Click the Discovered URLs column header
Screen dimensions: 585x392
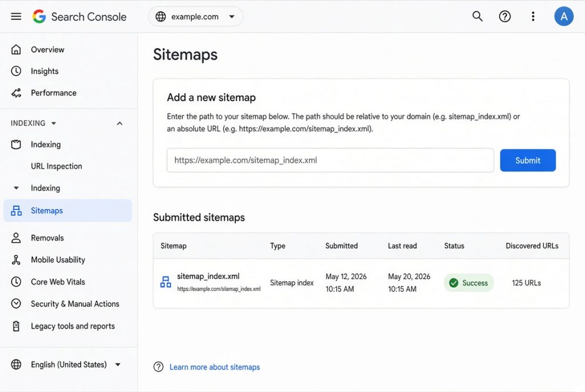(532, 246)
